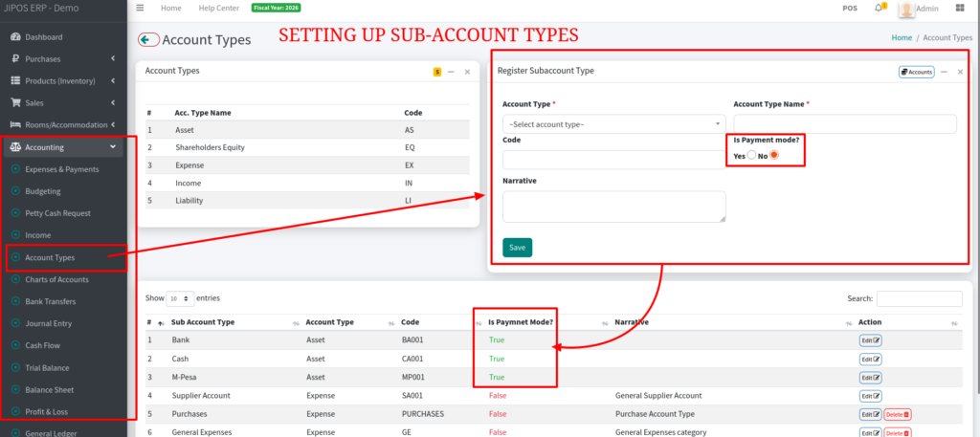Screen dimensions: 980x437
Task: Click the circle icon beside Petty Cash Request
Action: point(15,213)
